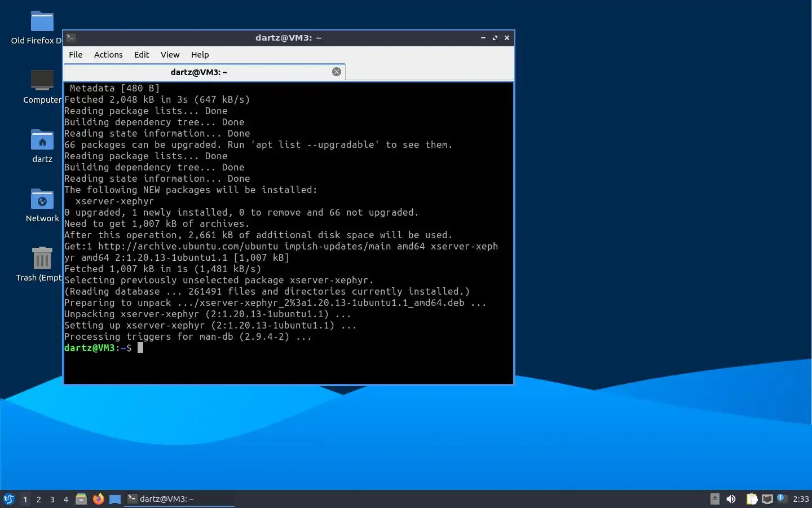
Task: Launch Firefox from the taskbar
Action: pos(98,499)
